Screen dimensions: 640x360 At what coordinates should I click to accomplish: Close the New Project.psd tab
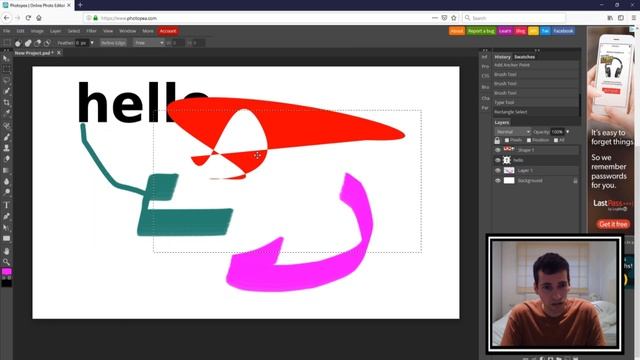coord(59,53)
